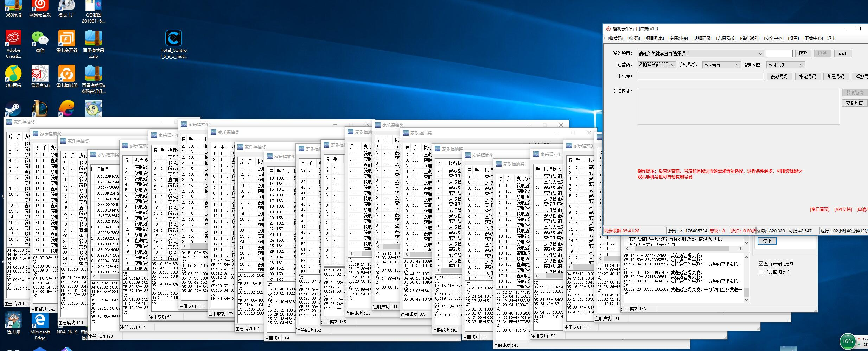
Task: Click the greyed-out 获取短信 button
Action: click(855, 93)
